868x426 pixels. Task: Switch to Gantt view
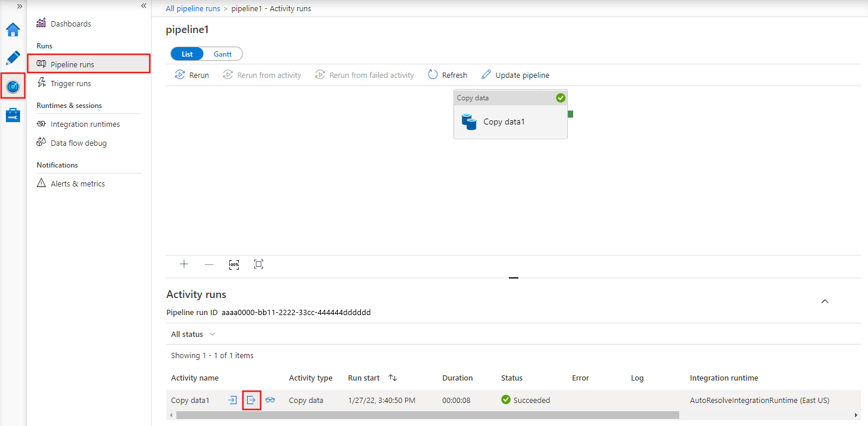(222, 53)
